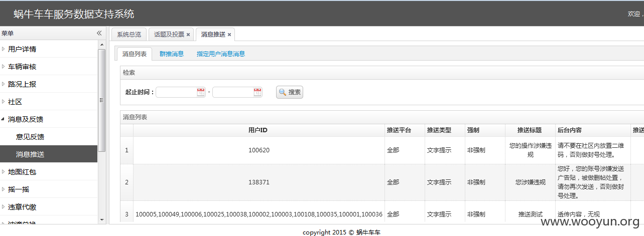Image resolution: width=644 pixels, height=236 pixels.
Task: Expand the 用户详情 menu group
Action: (49, 49)
